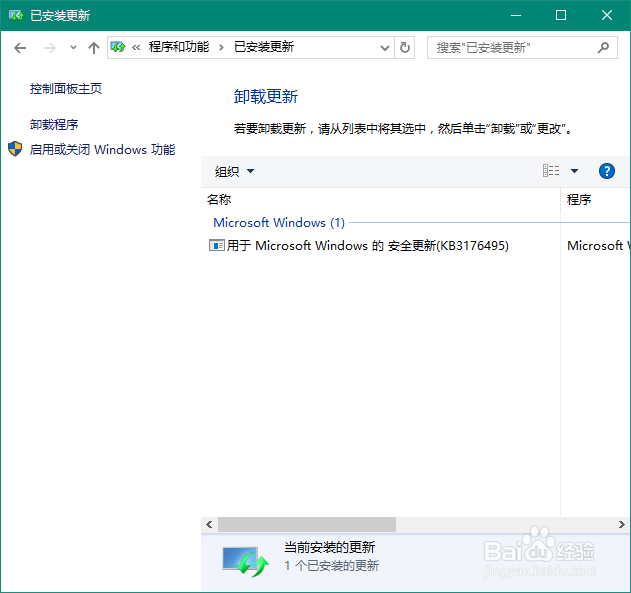Click the change view icon
This screenshot has height=593, width=631.
tap(551, 171)
